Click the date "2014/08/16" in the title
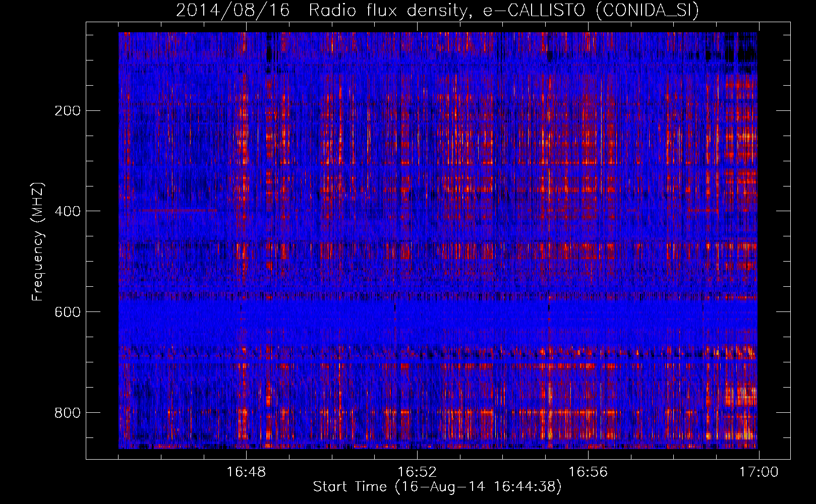Screen dimensions: 816x504 click(233, 10)
